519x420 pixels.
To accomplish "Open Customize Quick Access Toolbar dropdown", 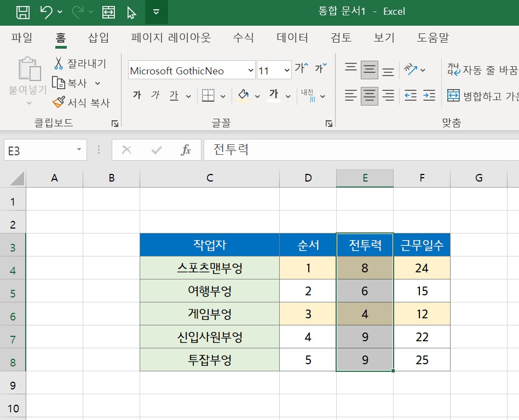I will (156, 12).
